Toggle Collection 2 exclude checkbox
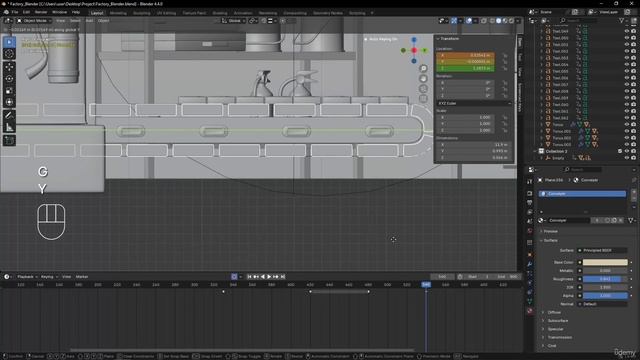The width and height of the screenshot is (640, 360). pos(620,151)
